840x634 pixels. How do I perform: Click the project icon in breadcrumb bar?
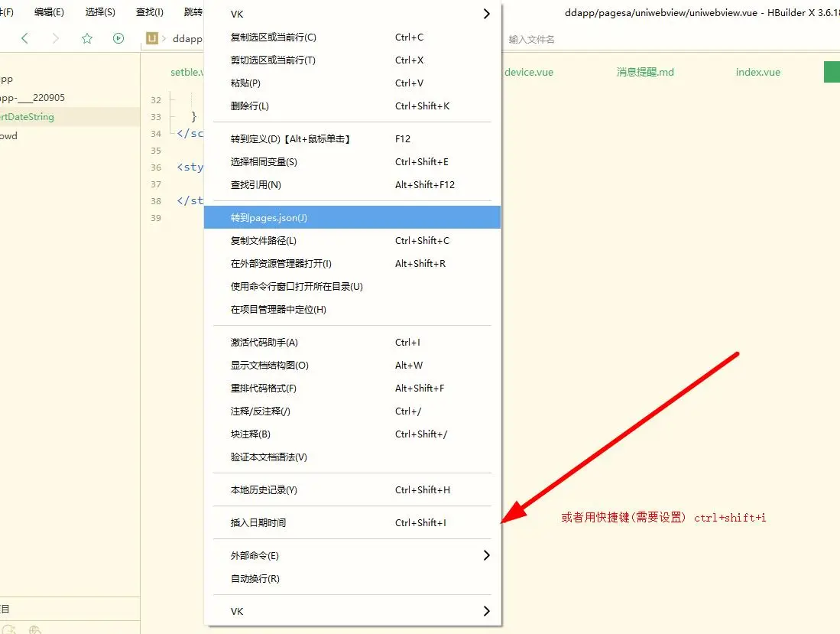(152, 38)
